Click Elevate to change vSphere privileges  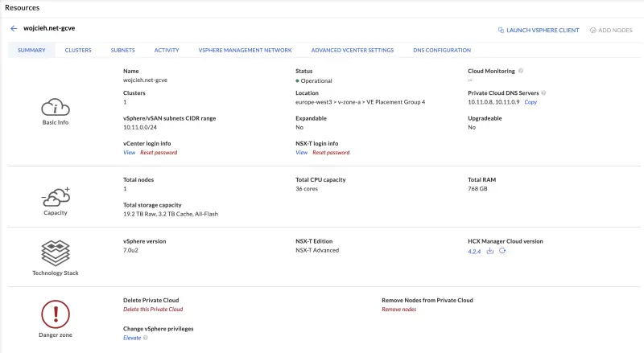click(x=132, y=338)
